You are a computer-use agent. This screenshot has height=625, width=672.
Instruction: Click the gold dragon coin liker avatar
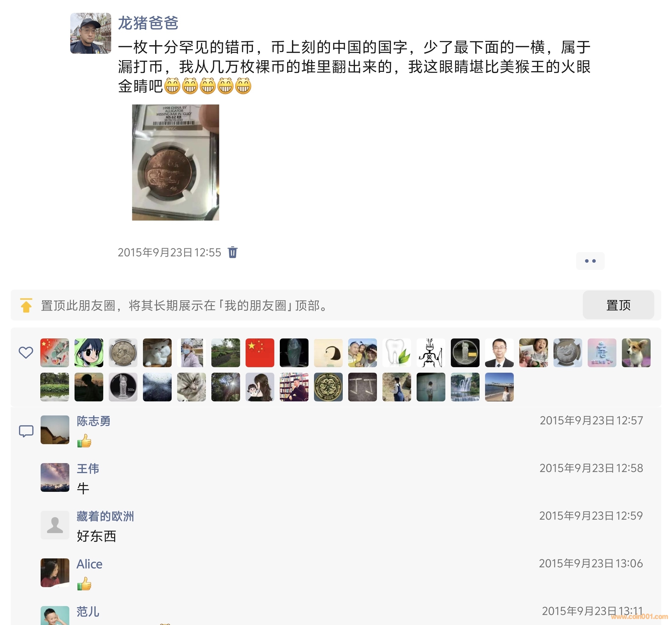point(328,387)
